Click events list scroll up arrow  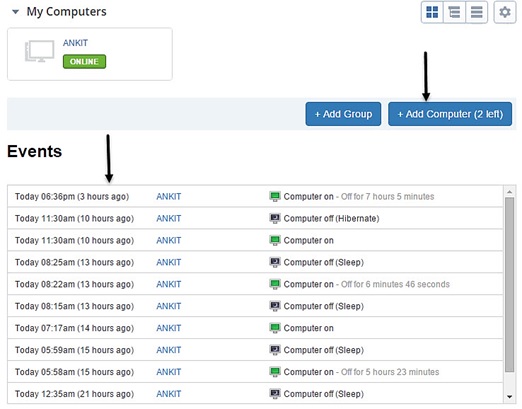pyautogui.click(x=509, y=192)
